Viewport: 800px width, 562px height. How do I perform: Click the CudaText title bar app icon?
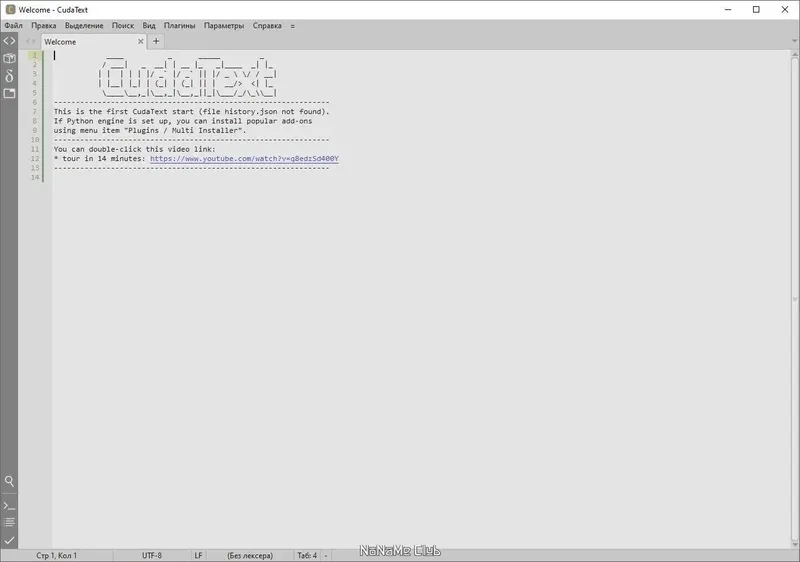[x=10, y=9]
